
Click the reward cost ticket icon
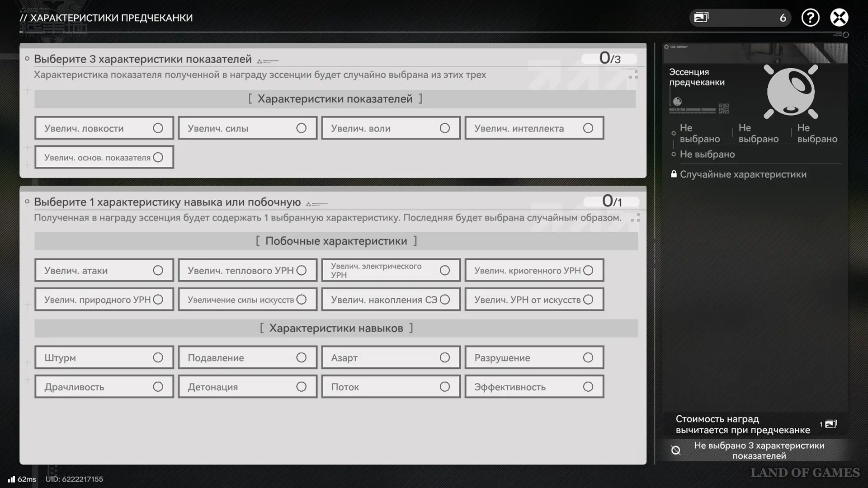(831, 424)
